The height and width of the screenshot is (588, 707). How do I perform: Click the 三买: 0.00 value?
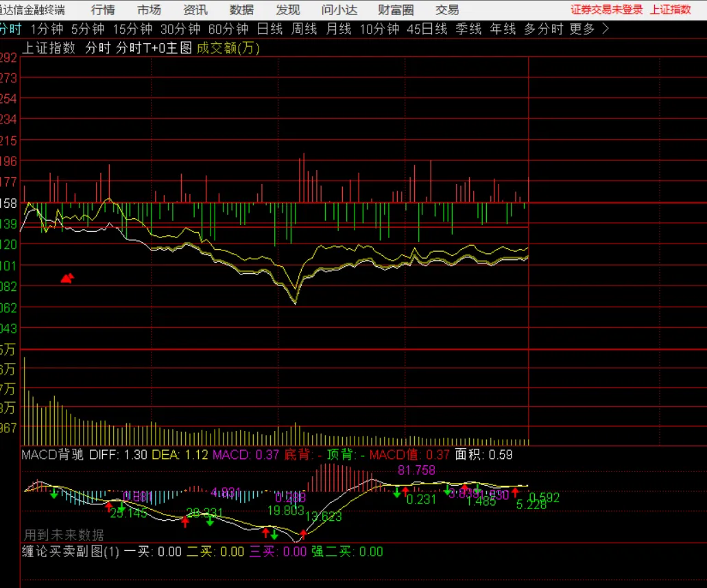pyautogui.click(x=278, y=552)
